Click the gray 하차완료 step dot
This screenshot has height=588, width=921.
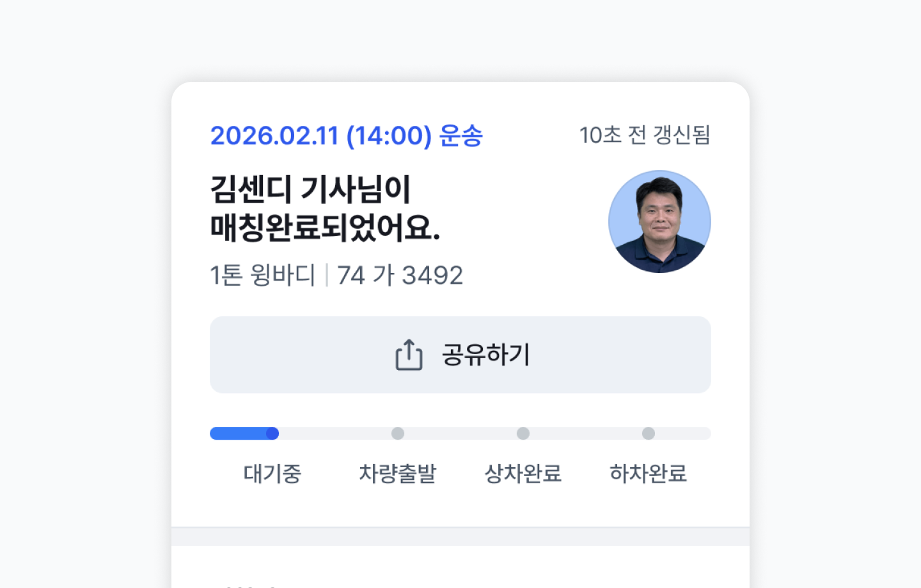point(649,433)
